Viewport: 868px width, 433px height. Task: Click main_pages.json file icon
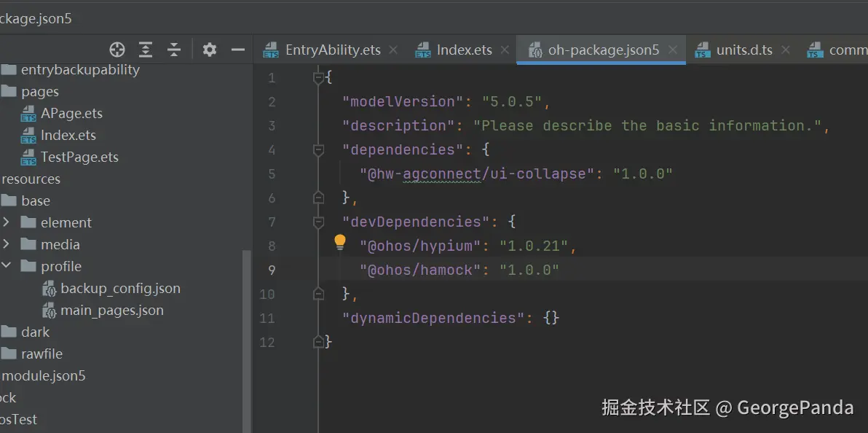(x=50, y=311)
